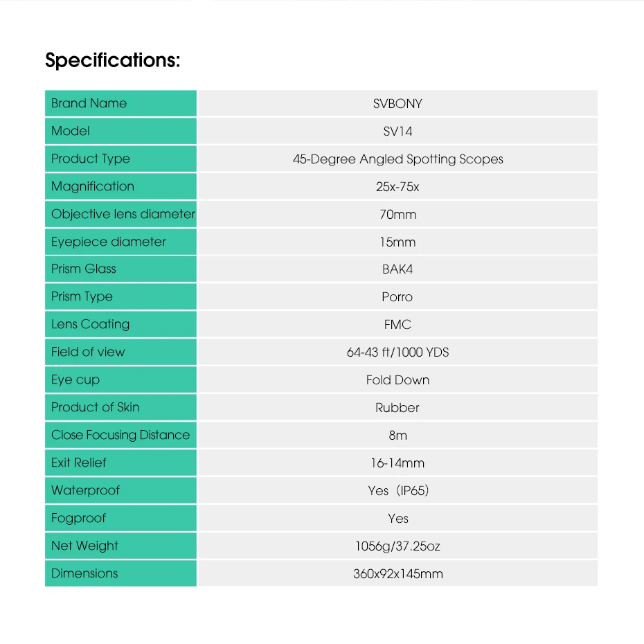Select the Lens Coating label cell
The width and height of the screenshot is (644, 644).
[x=120, y=325]
